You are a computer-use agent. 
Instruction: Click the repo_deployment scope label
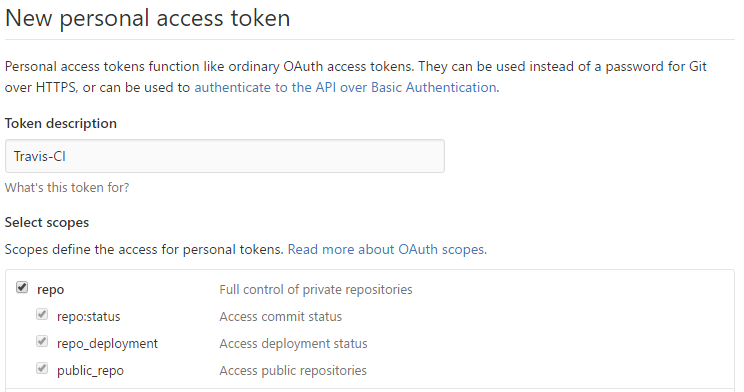tap(107, 344)
